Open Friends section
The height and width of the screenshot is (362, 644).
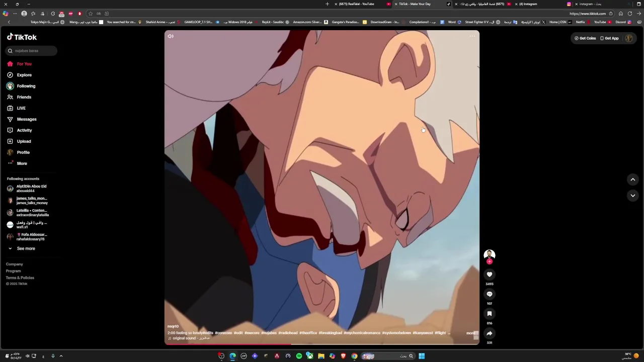point(20,97)
